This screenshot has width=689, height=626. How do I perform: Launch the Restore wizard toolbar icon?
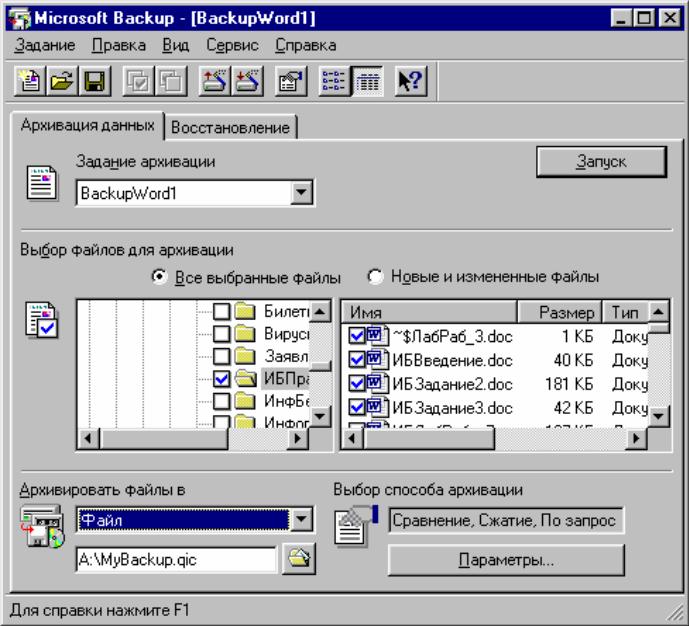[247, 81]
